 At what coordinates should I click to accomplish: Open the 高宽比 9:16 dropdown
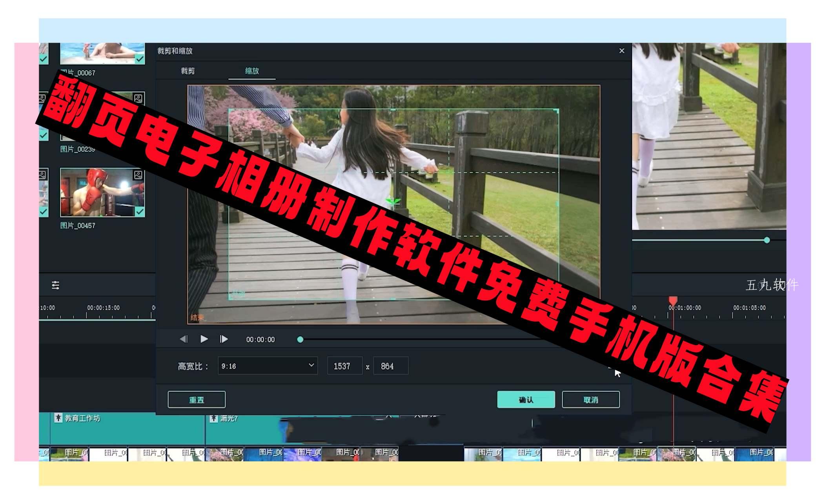268,366
